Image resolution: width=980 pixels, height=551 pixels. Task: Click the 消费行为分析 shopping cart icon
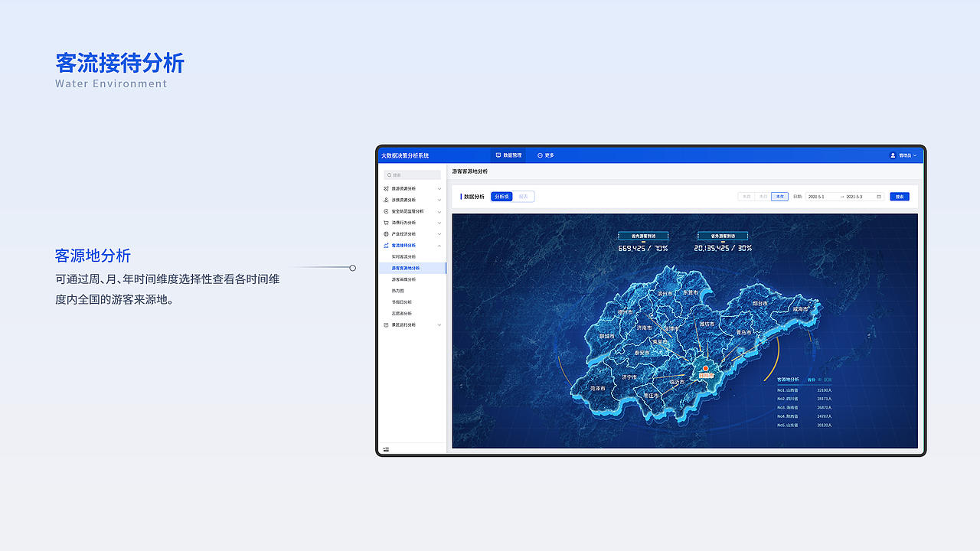click(x=385, y=223)
